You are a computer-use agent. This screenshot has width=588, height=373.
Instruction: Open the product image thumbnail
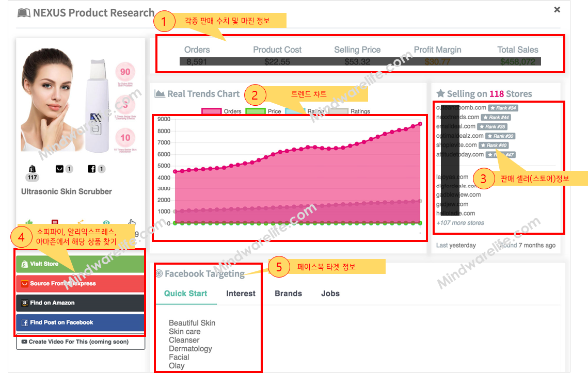tap(80, 100)
